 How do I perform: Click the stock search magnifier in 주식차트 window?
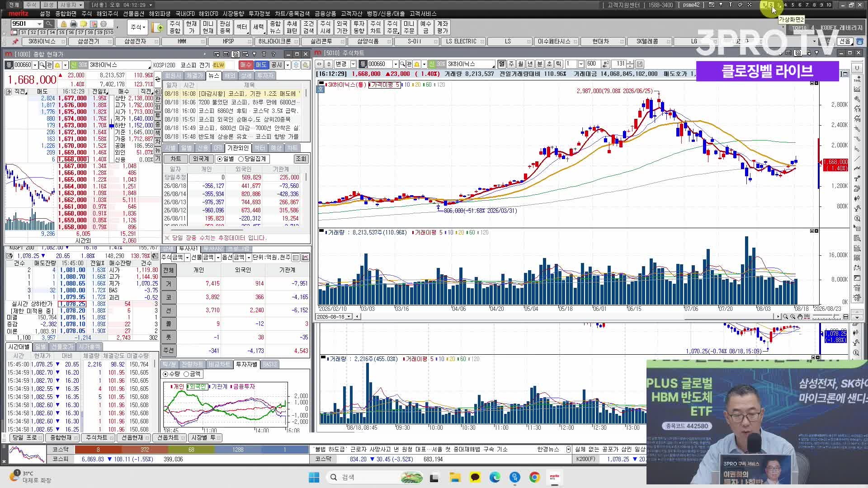pyautogui.click(x=402, y=64)
